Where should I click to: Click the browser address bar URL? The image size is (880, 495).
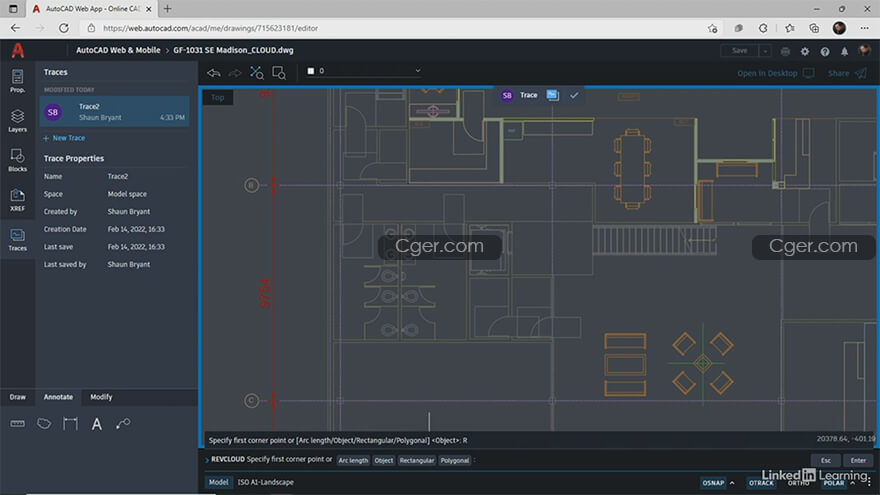pyautogui.click(x=210, y=28)
